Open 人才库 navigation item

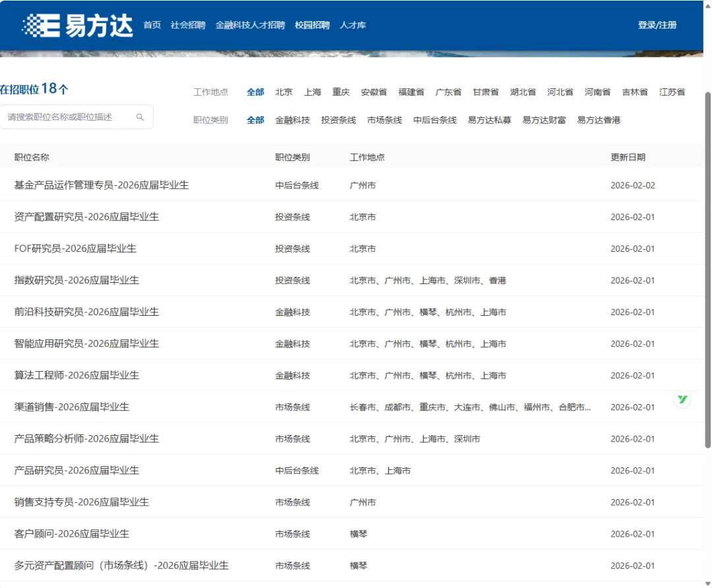pyautogui.click(x=353, y=25)
